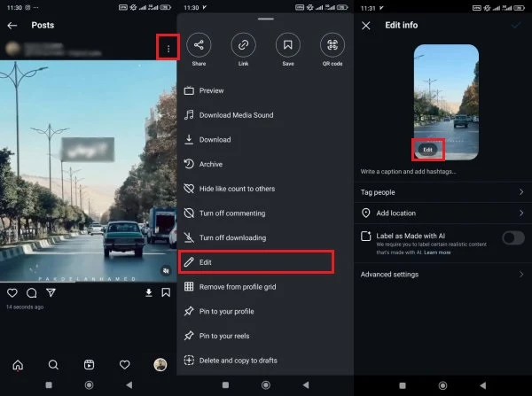
Task: Expand the Tag people chevron
Action: [x=521, y=192]
